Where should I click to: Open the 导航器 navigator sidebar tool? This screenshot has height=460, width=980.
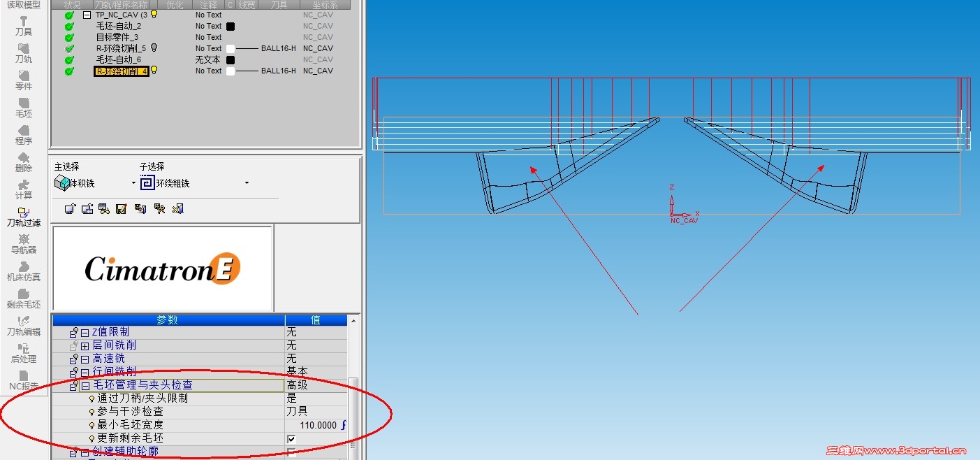(24, 244)
